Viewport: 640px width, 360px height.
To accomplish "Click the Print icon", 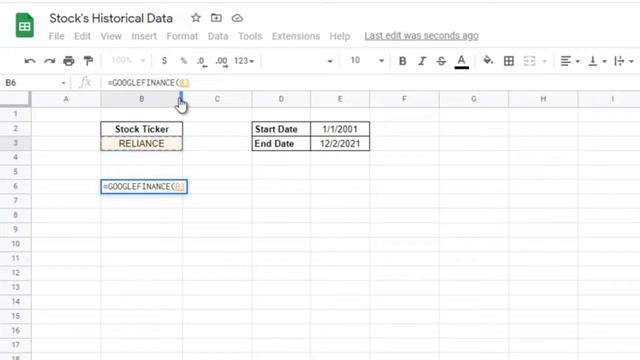I will point(69,61).
